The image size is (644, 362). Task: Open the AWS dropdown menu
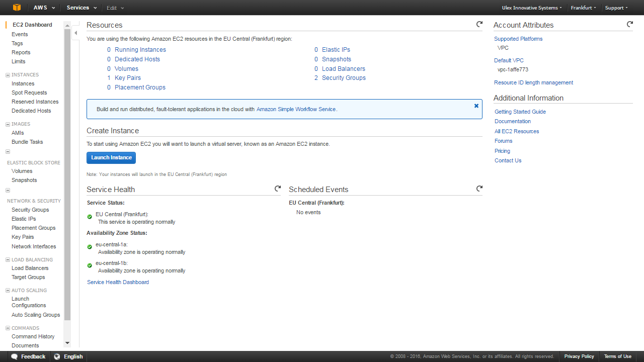coord(44,8)
